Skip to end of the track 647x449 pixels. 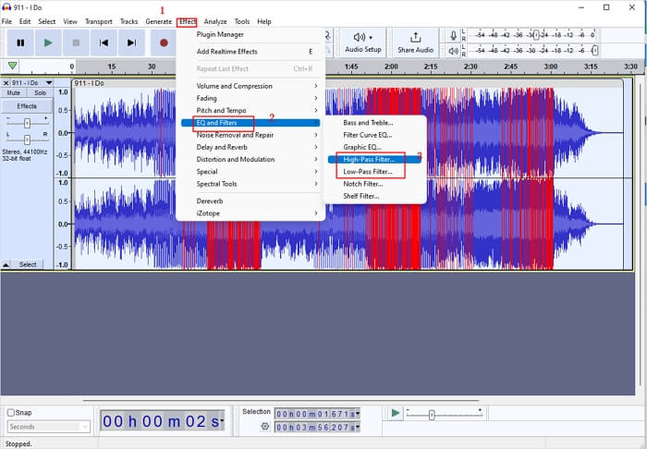tap(132, 43)
